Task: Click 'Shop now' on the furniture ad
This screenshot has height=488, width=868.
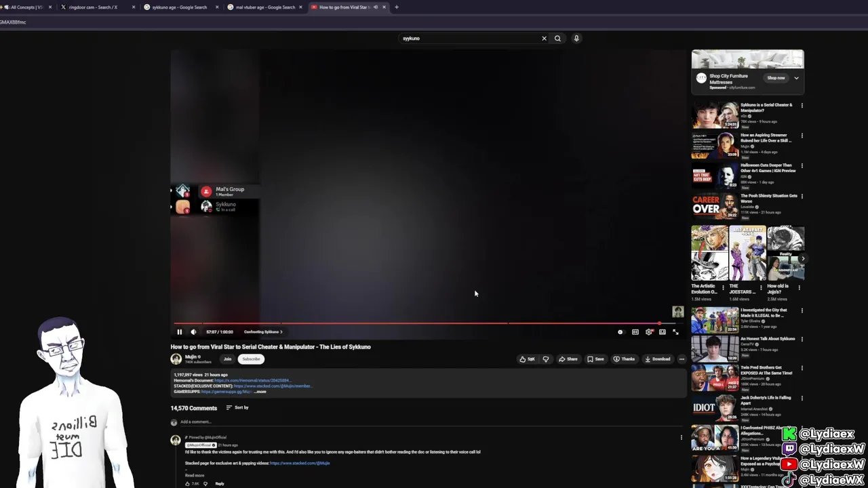Action: [x=776, y=78]
